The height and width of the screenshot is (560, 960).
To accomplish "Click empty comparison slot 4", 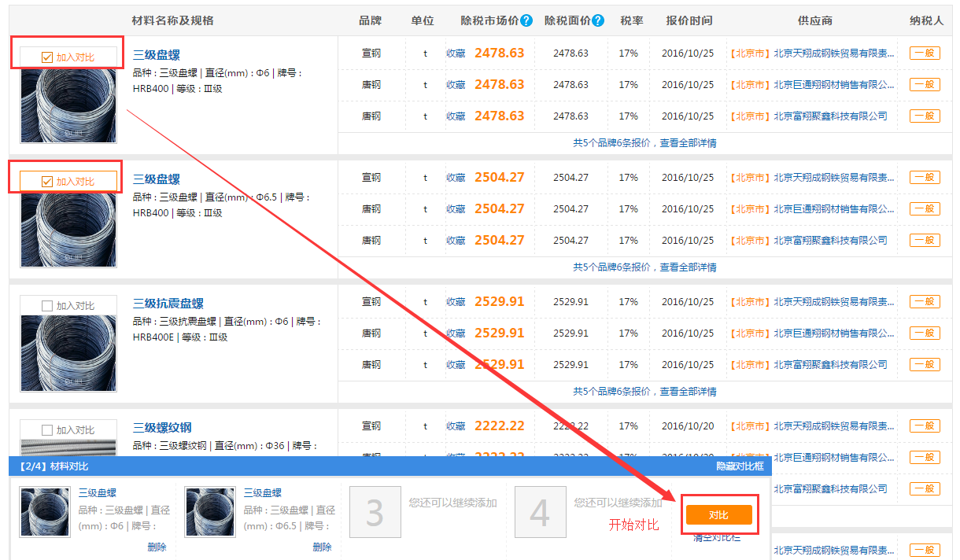I will point(540,512).
